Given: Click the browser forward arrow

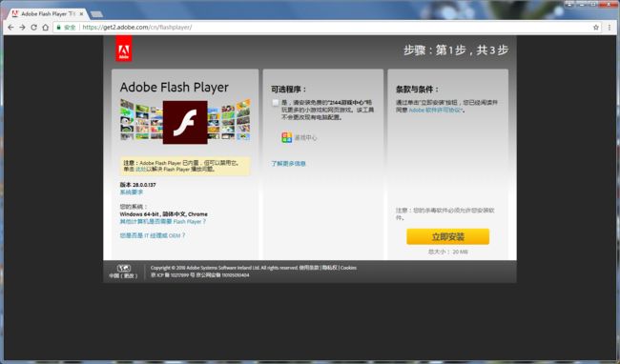Looking at the screenshot, I should pos(22,28).
